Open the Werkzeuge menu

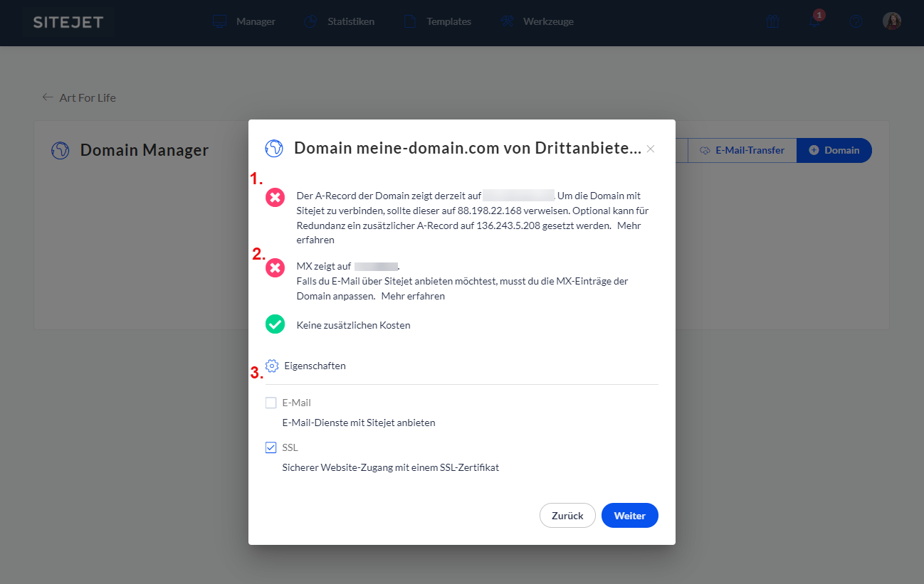tap(537, 21)
